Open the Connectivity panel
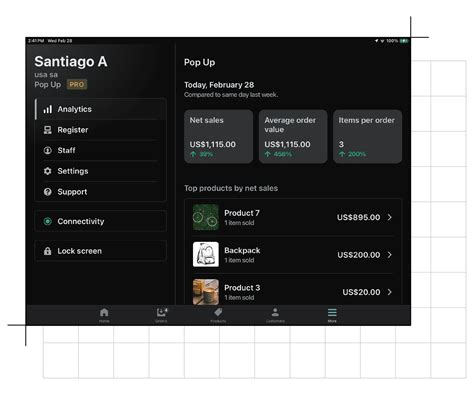474x395 pixels. tap(101, 221)
